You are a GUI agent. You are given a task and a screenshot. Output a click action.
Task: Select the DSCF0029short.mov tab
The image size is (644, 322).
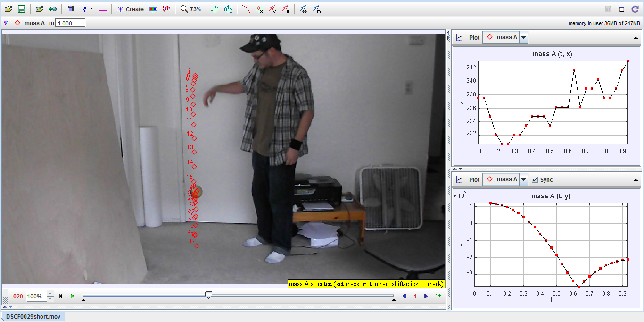point(32,316)
